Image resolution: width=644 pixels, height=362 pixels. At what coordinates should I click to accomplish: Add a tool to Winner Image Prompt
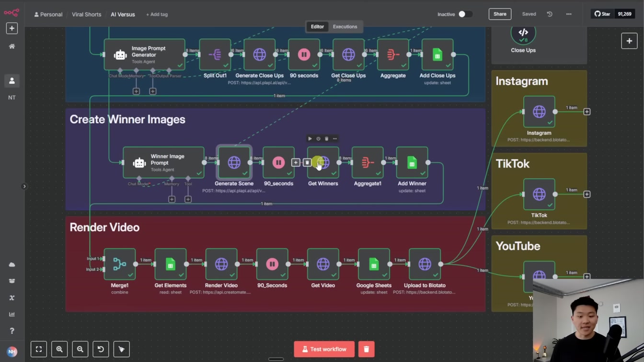tap(188, 199)
